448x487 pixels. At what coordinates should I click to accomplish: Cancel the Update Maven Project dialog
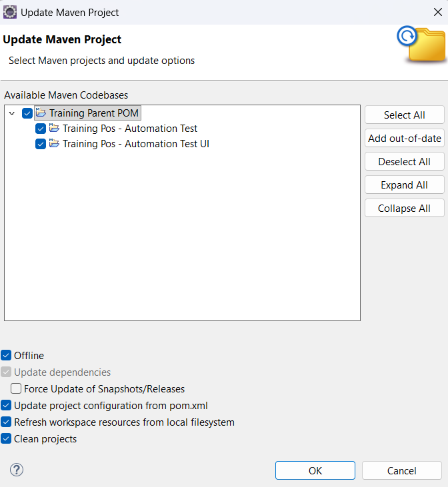click(402, 470)
